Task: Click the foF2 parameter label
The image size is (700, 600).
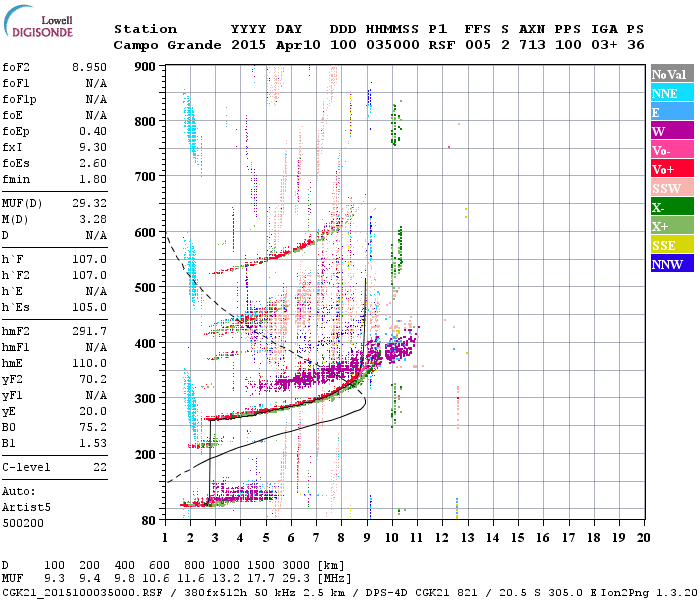Action: [x=16, y=67]
